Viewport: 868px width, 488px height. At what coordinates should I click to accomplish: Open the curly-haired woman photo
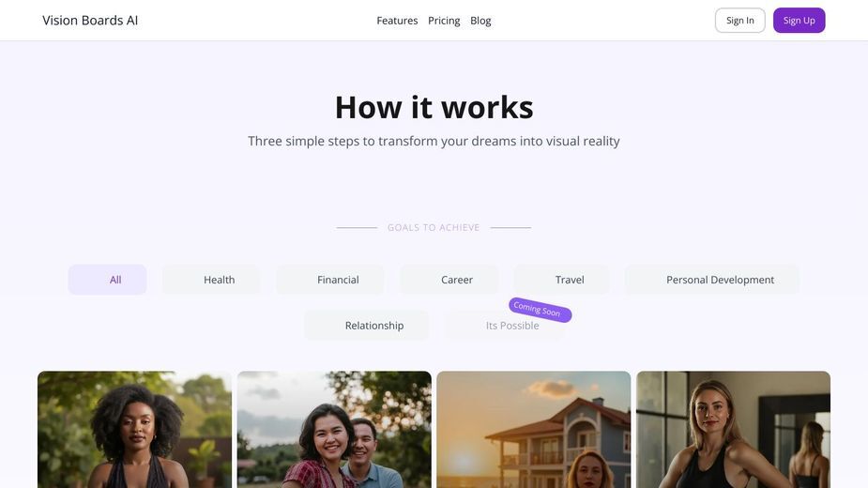(134, 429)
